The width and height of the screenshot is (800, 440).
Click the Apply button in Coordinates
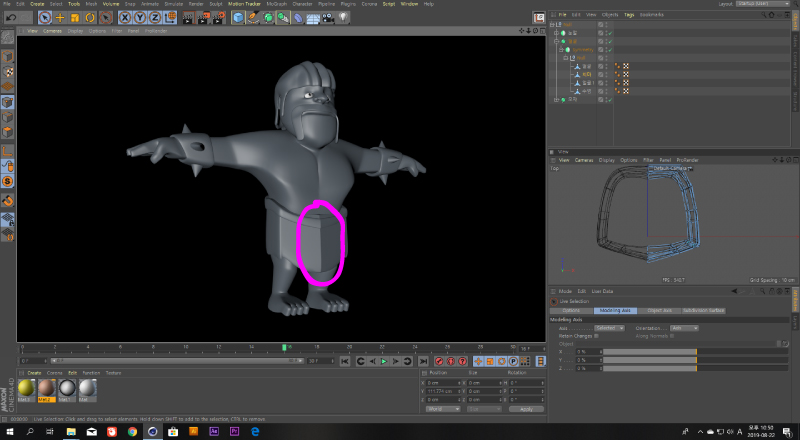click(x=526, y=409)
